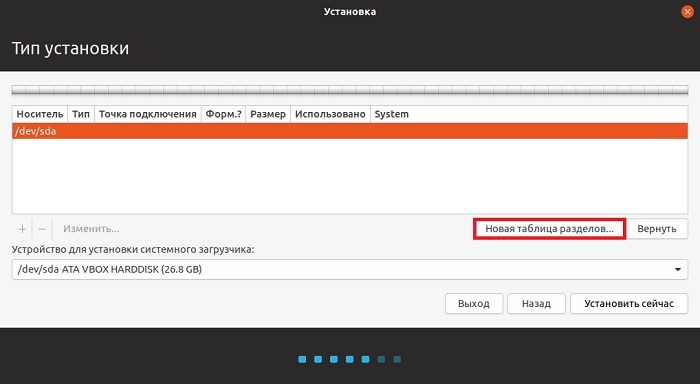Create a new partition table (Новая таблица разделов...)

(550, 229)
